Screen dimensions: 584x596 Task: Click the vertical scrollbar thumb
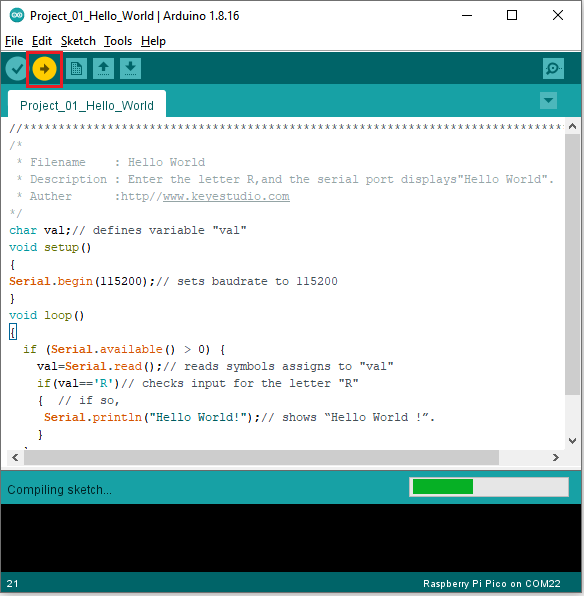tap(573, 264)
